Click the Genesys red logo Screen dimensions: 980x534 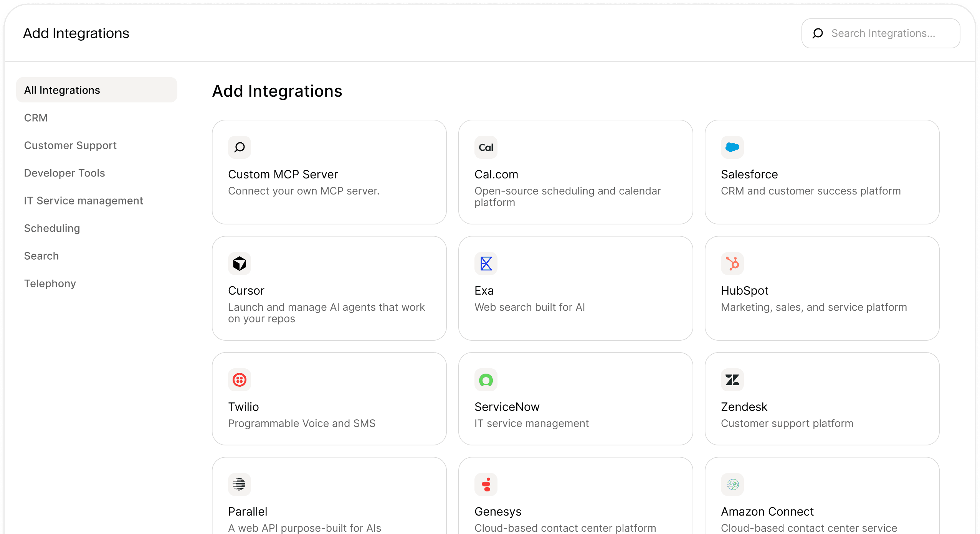[486, 485]
